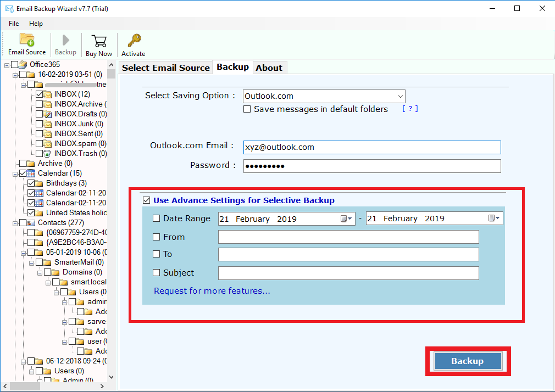Screen dimensions: 555x392
Task: Click the 16-02-2019 03-51 folder icon
Action: [31, 74]
